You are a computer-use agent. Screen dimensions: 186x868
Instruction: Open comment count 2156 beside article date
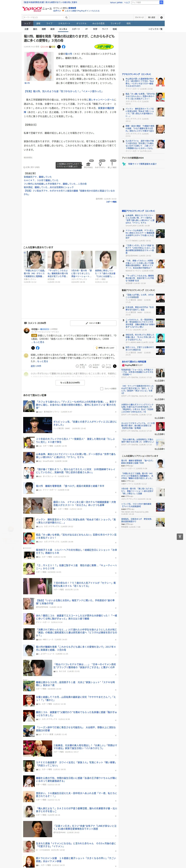coord(45,47)
